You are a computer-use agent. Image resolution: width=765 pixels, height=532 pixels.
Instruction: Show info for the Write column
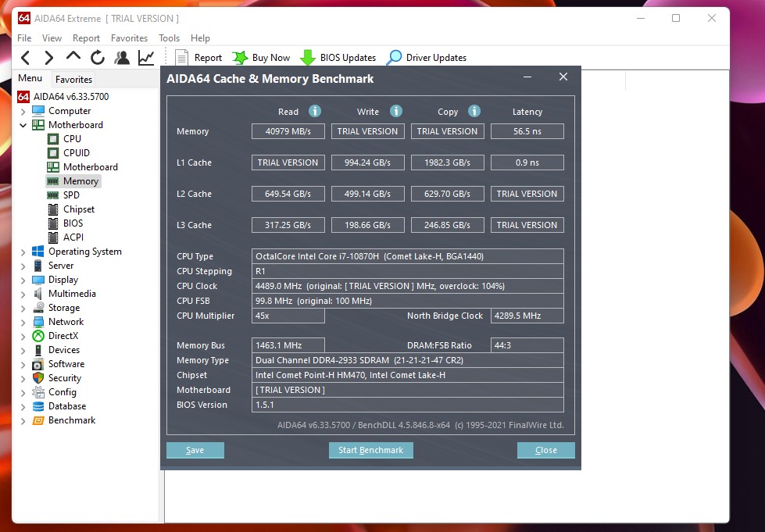(x=395, y=111)
